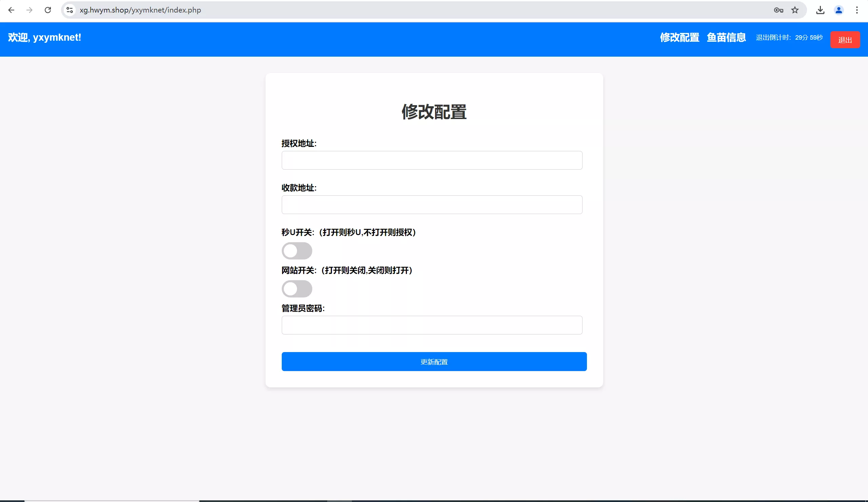868x502 pixels.
Task: Open the Chrome three-dot menu
Action: 857,10
